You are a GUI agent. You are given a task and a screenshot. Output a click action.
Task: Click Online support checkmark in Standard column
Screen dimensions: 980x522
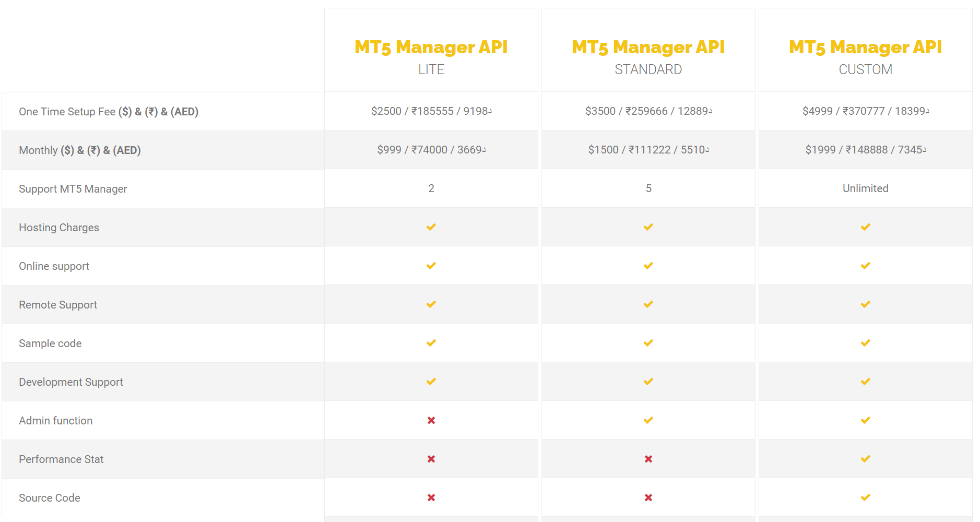coord(648,266)
